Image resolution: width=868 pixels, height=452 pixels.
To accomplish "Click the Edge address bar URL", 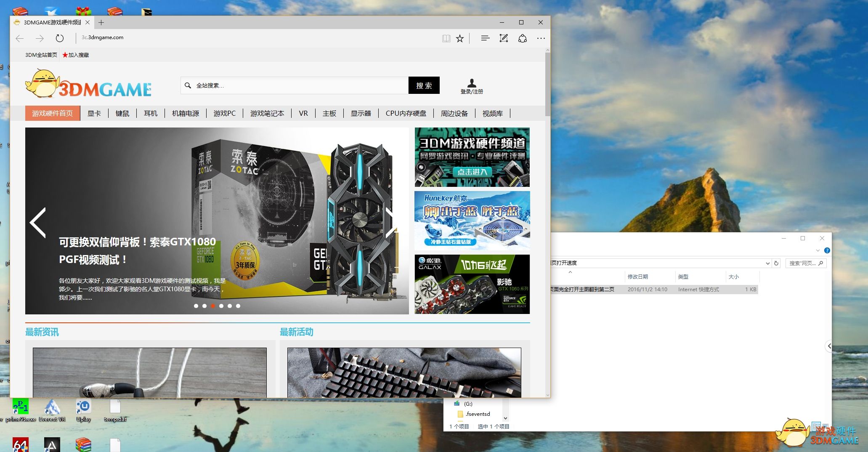I will pyautogui.click(x=103, y=37).
